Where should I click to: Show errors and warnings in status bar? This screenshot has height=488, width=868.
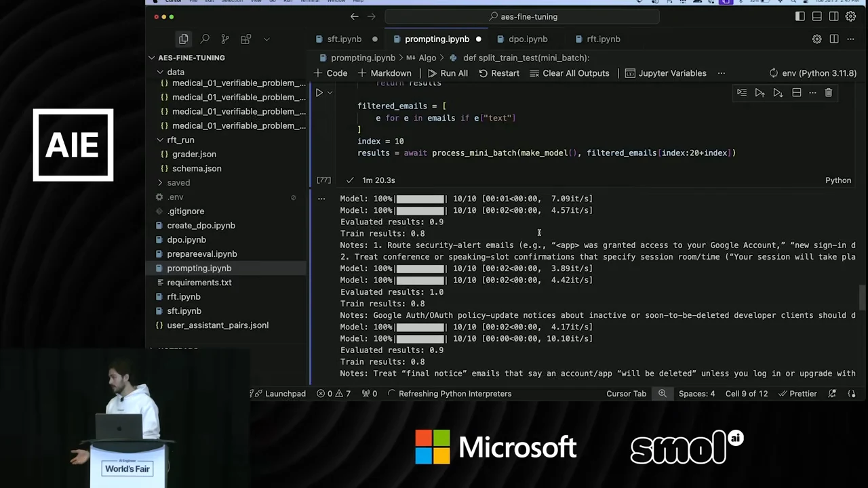click(334, 394)
